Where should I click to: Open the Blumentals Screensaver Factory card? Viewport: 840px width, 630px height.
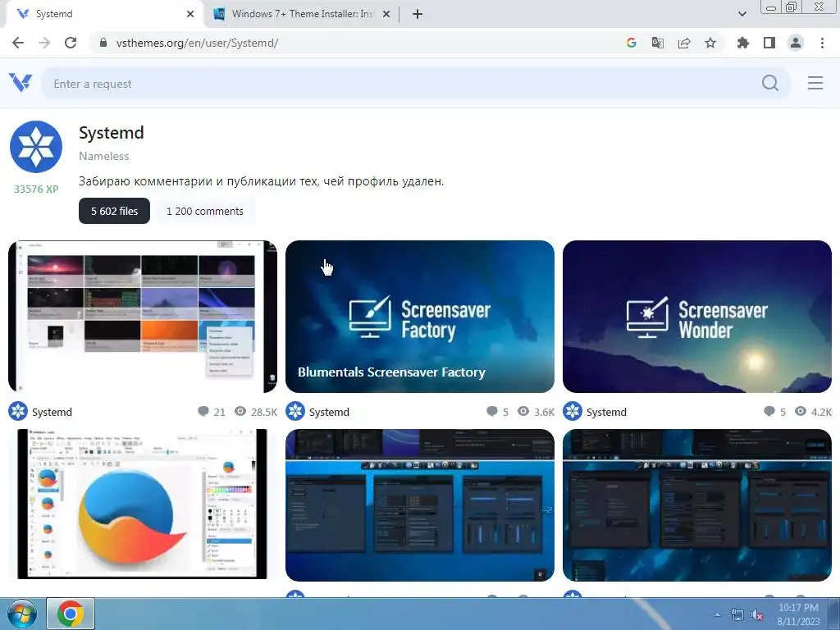[420, 317]
